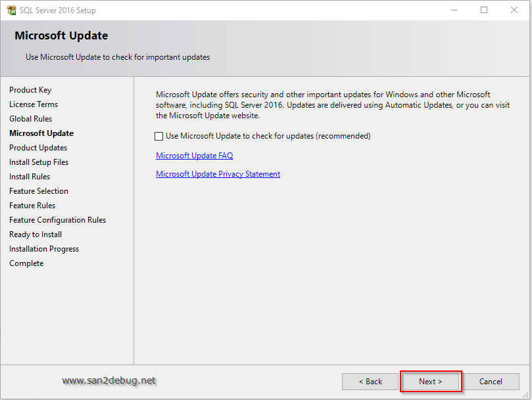Select the bold Microsoft Update step in sidebar
Image resolution: width=532 pixels, height=400 pixels.
(x=41, y=133)
